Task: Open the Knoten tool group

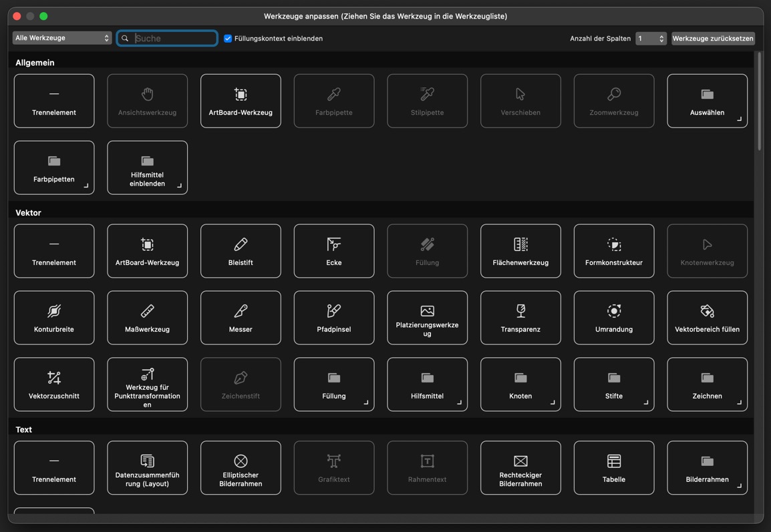Action: (520, 384)
